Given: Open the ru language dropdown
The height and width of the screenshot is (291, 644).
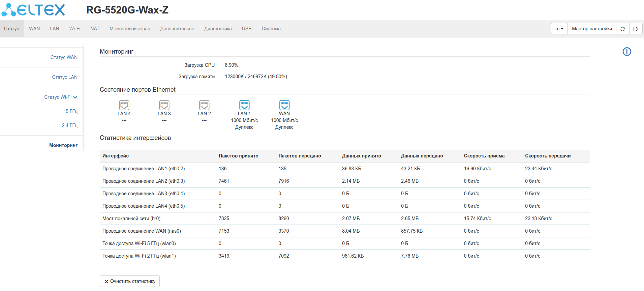Looking at the screenshot, I should click(x=559, y=29).
